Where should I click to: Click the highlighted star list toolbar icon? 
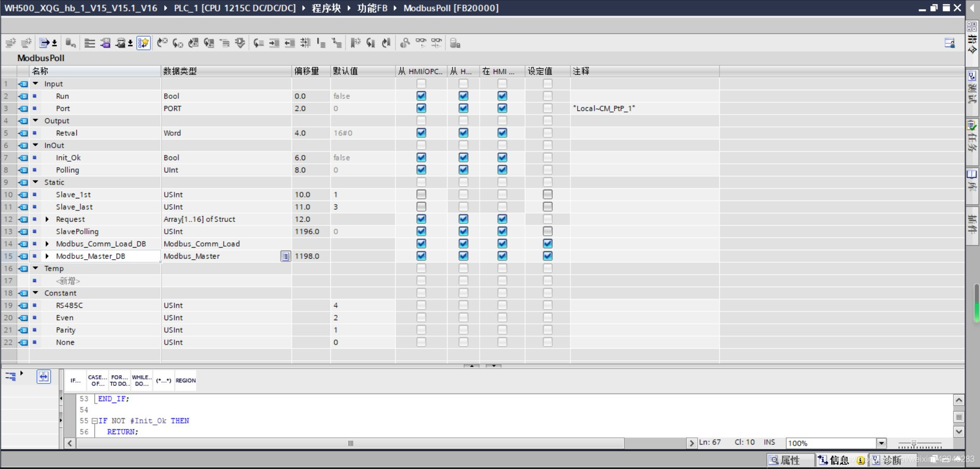click(144, 43)
